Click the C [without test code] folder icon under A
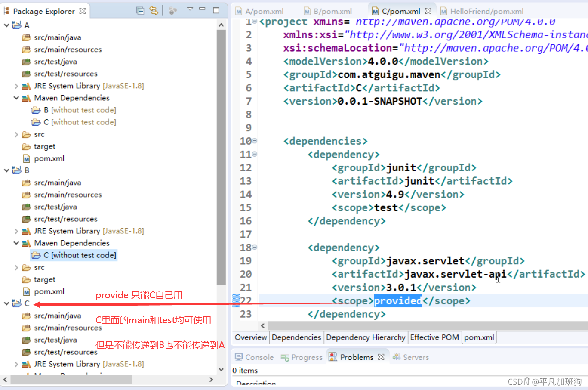 (x=36, y=122)
